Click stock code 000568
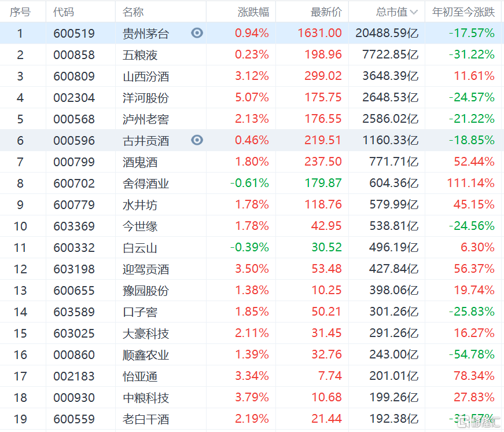This screenshot has width=504, height=432. pos(74,119)
